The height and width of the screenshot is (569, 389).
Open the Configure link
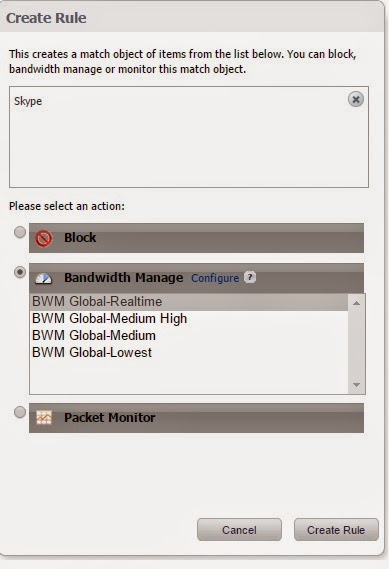pos(215,278)
